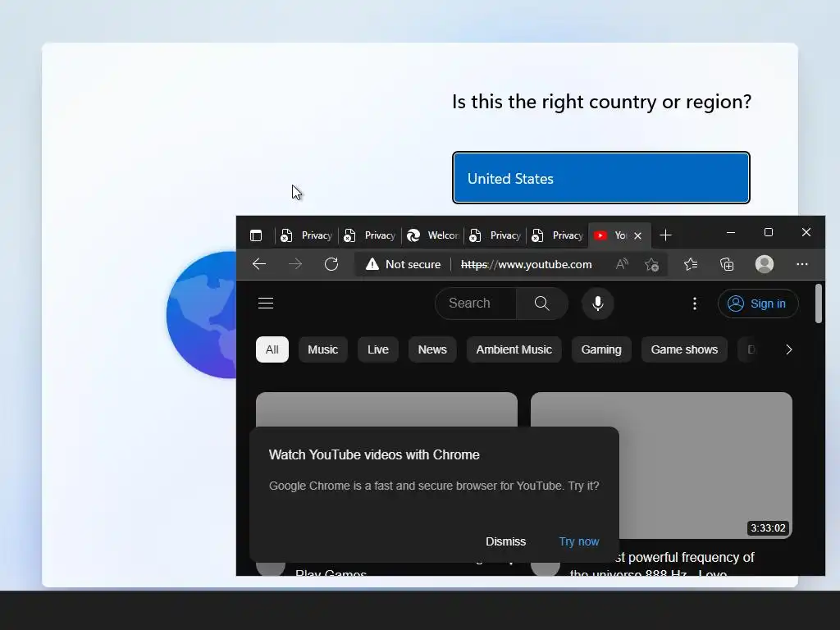
Task: Click the Not secure warning triangle icon
Action: tap(372, 264)
